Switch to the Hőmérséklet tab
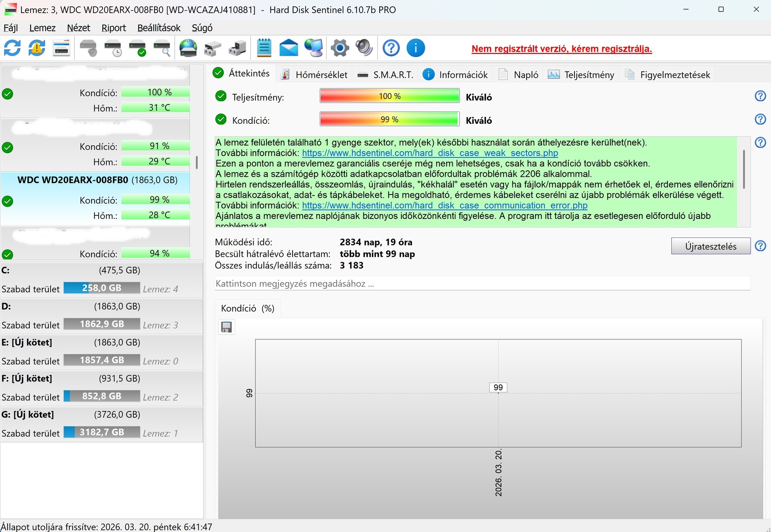The width and height of the screenshot is (771, 532). pos(315,75)
